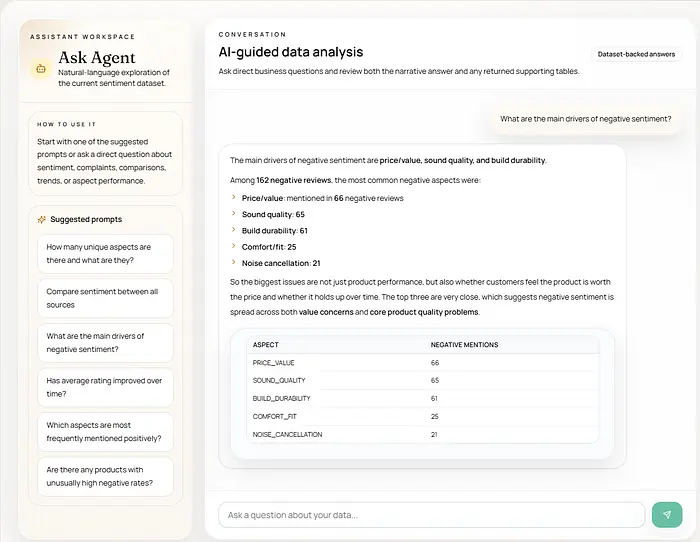Click the chevron beside Sound quality bullet
700x542 pixels.
(234, 214)
